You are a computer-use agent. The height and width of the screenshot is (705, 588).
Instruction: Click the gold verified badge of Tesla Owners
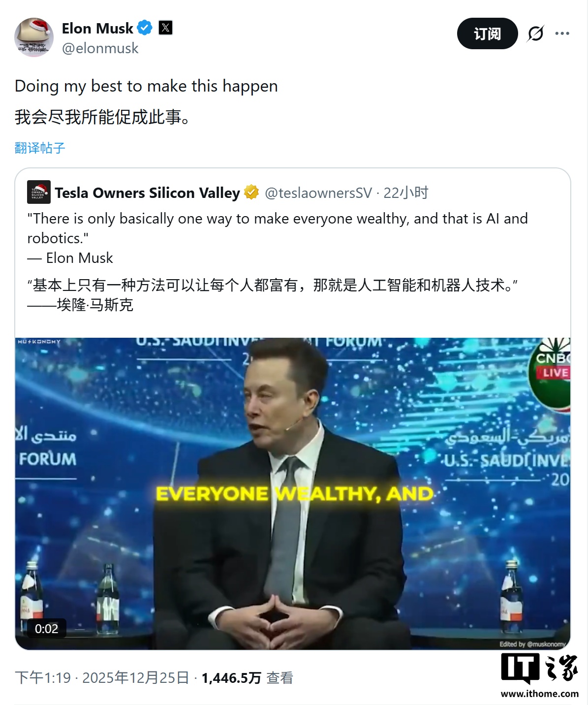tap(251, 192)
